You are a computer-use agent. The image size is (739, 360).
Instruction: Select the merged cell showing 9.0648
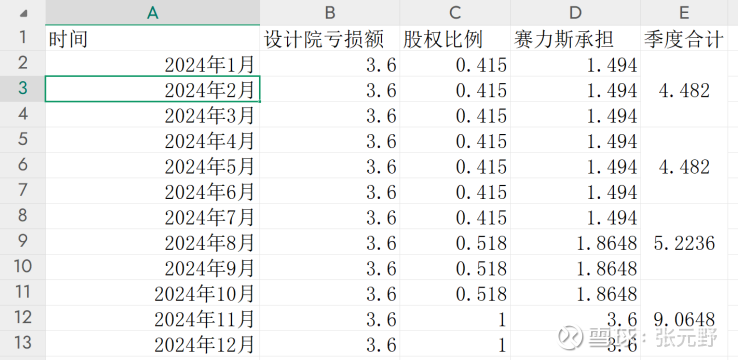click(684, 318)
